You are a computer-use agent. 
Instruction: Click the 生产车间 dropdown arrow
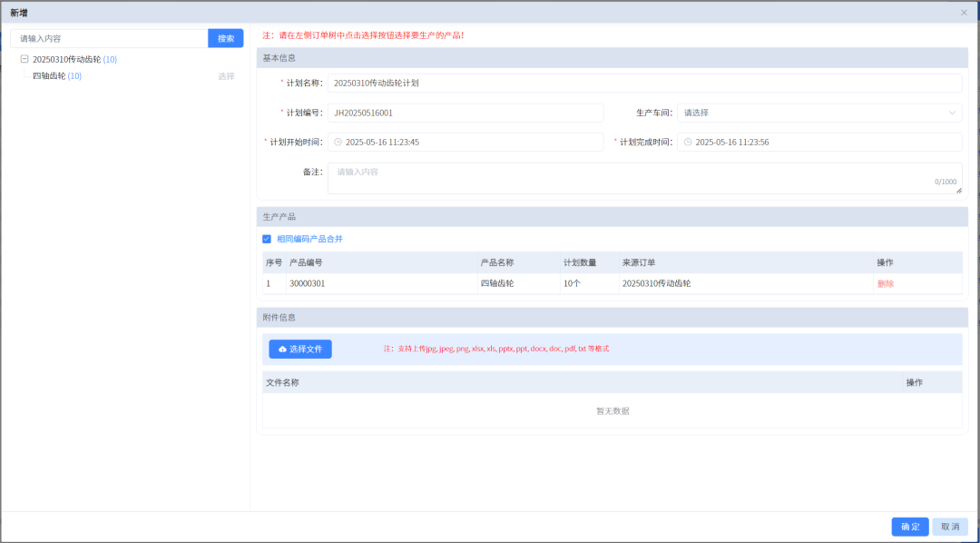click(x=952, y=113)
